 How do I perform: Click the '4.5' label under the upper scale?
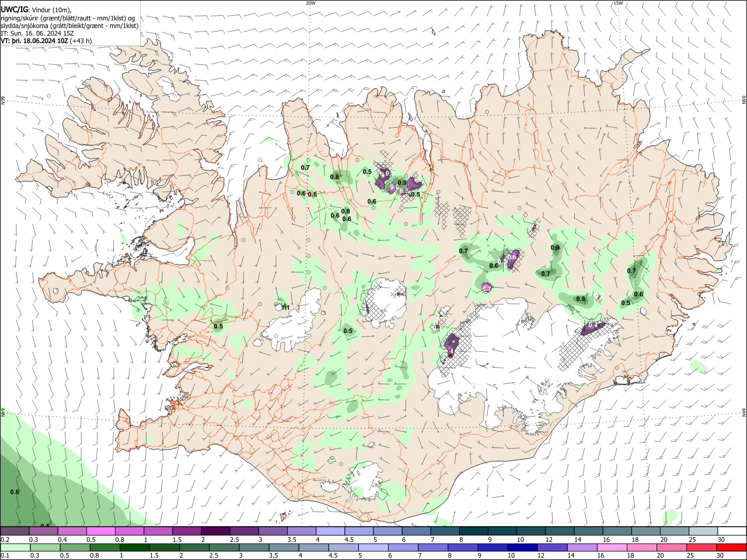click(x=349, y=540)
